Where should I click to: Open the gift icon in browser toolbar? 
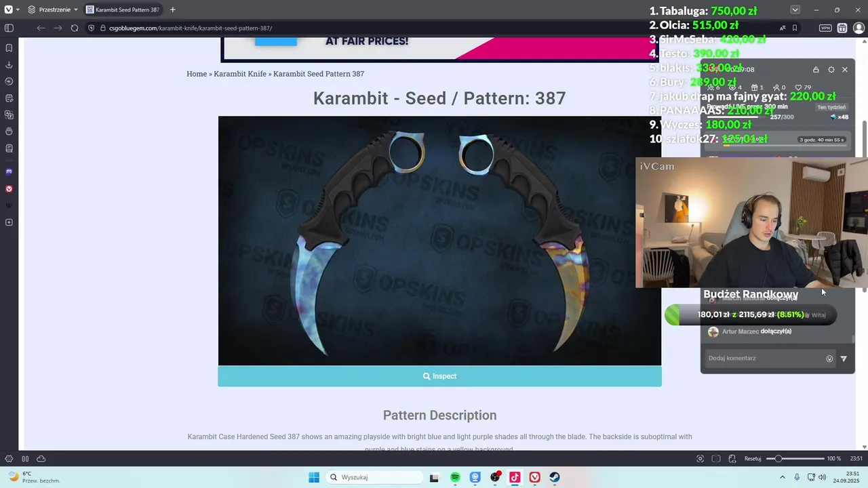tap(842, 28)
